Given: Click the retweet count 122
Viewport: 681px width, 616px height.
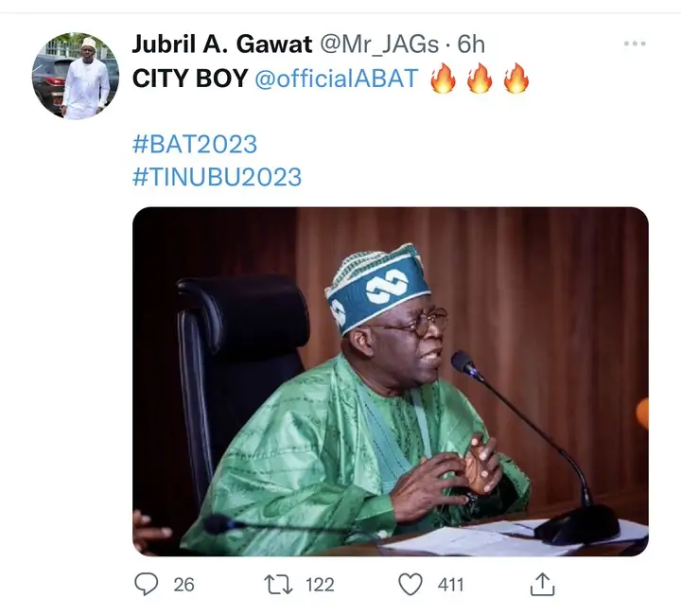Looking at the screenshot, I should 320,585.
